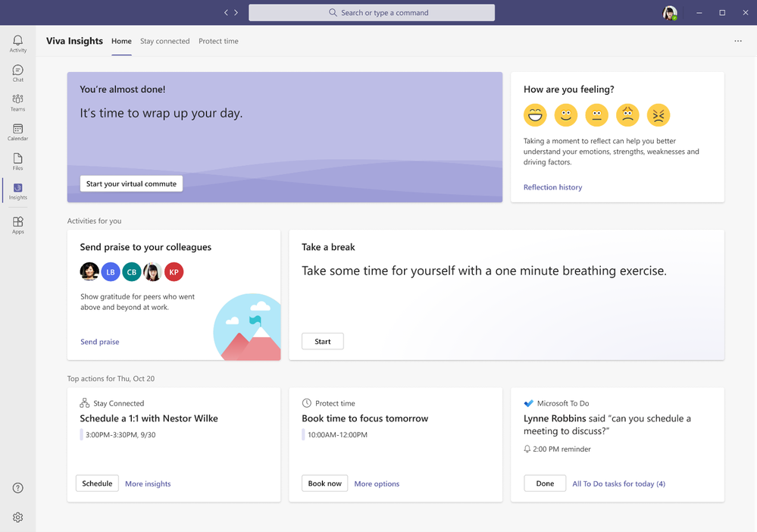Select the very upset squinting emoji

[x=658, y=115]
